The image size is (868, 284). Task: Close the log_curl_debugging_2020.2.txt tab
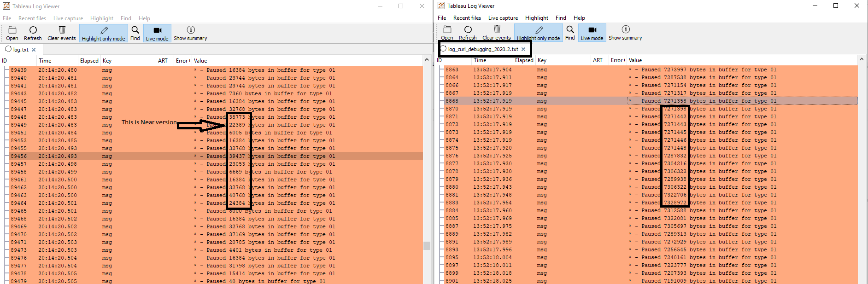point(523,49)
